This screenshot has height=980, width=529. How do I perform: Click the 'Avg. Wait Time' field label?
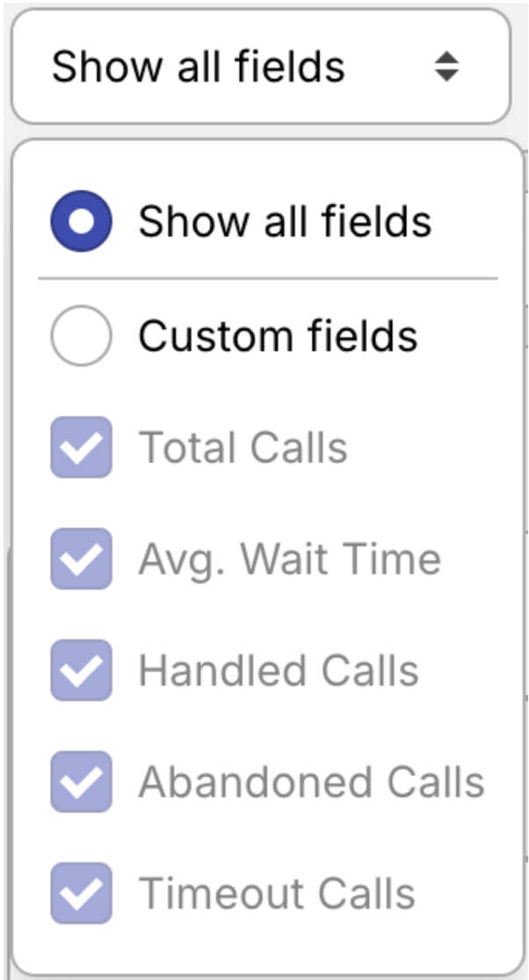289,559
